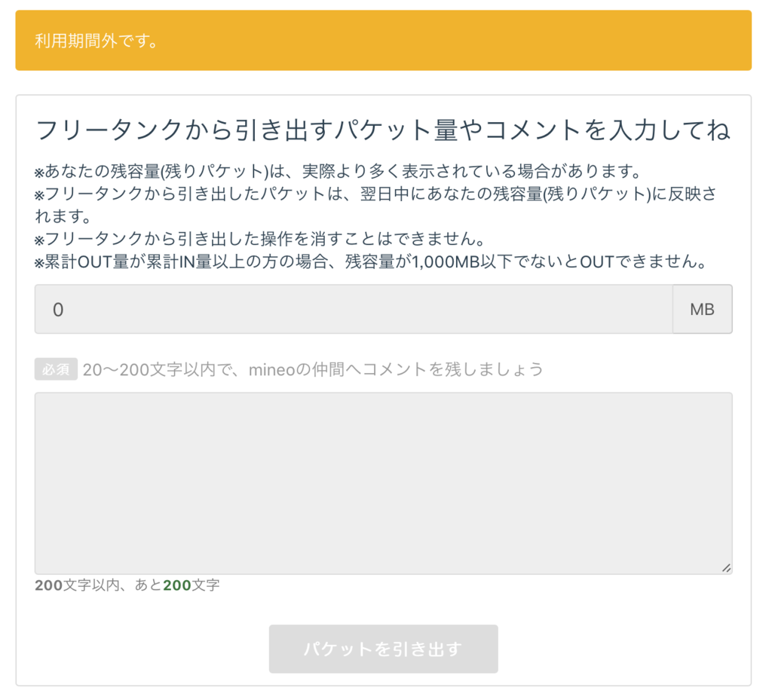Click the note あなたの残容量(残りパケット)は、実際より多く表示
772x700 pixels.
(x=338, y=171)
